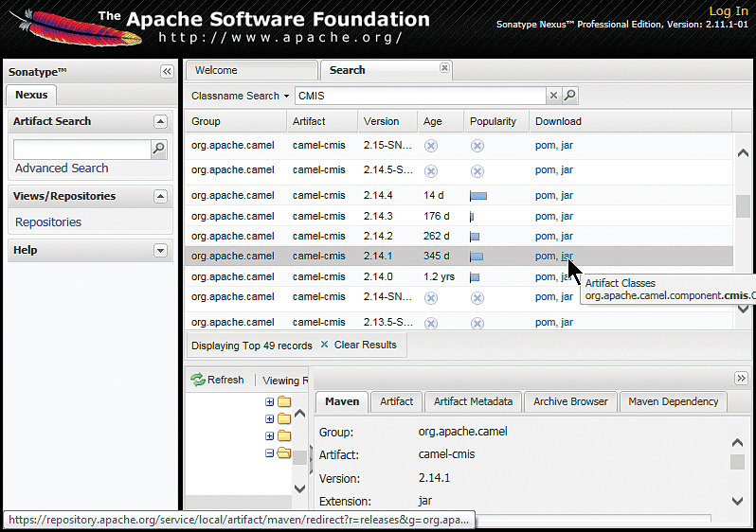Click Refresh in the repository tree toolbar
The width and height of the screenshot is (756, 532).
[218, 380]
